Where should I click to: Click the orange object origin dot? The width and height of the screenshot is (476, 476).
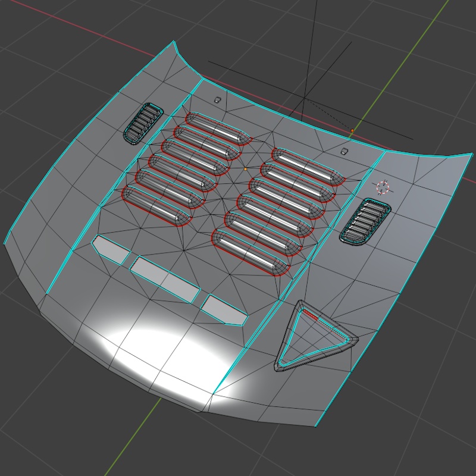(x=245, y=168)
